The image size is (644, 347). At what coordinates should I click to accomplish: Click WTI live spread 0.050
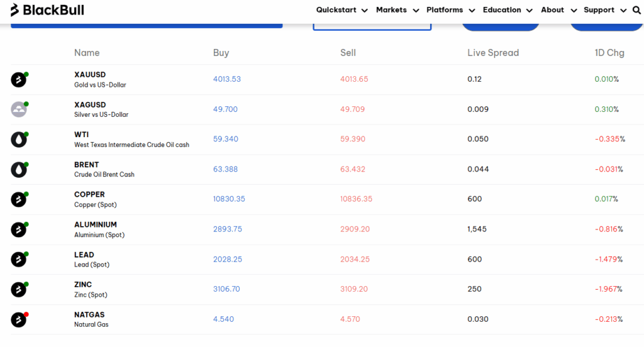coord(478,139)
